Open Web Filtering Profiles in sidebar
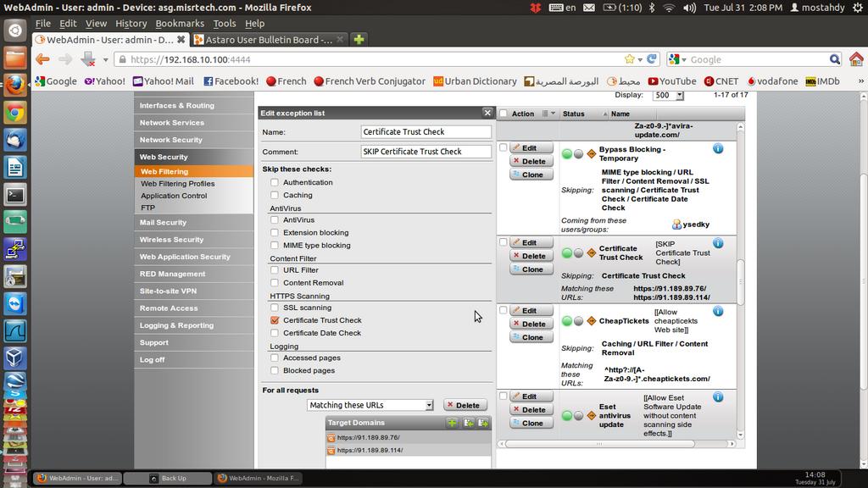The image size is (868, 488). click(177, 184)
